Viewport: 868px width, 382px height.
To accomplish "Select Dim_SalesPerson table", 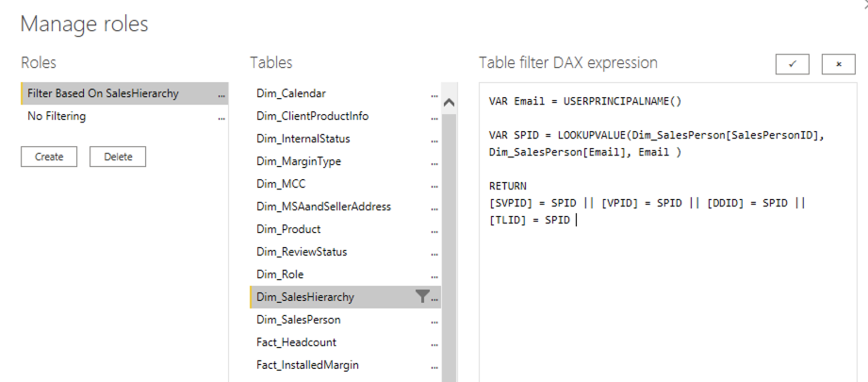I will [x=346, y=320].
